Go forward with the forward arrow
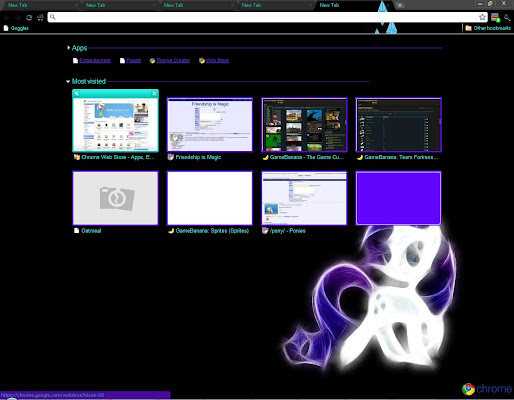This screenshot has width=514, height=400. (17, 17)
